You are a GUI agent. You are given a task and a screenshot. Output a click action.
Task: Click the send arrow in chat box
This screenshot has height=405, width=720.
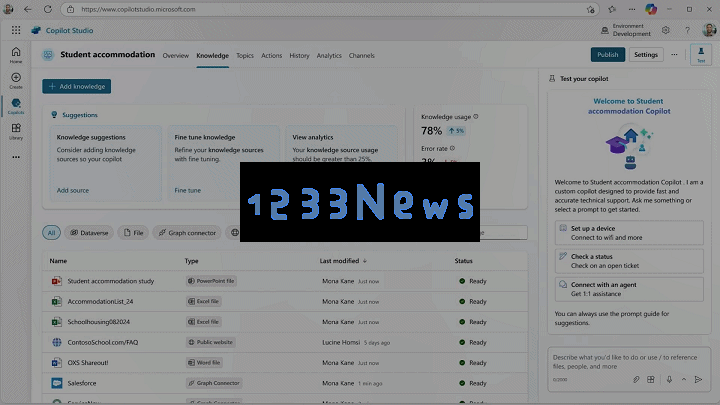click(698, 379)
